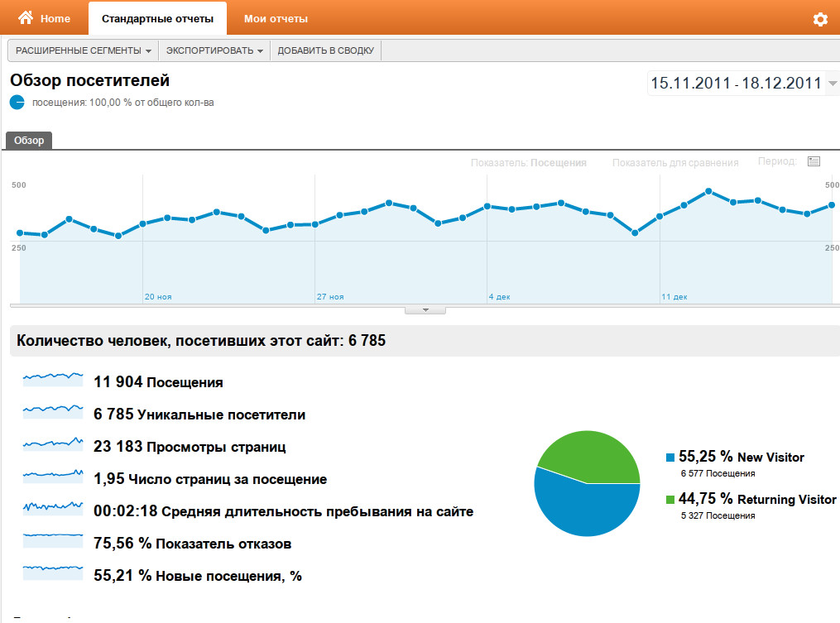Open settings via the gear icon
The height and width of the screenshot is (623, 840).
[x=820, y=19]
